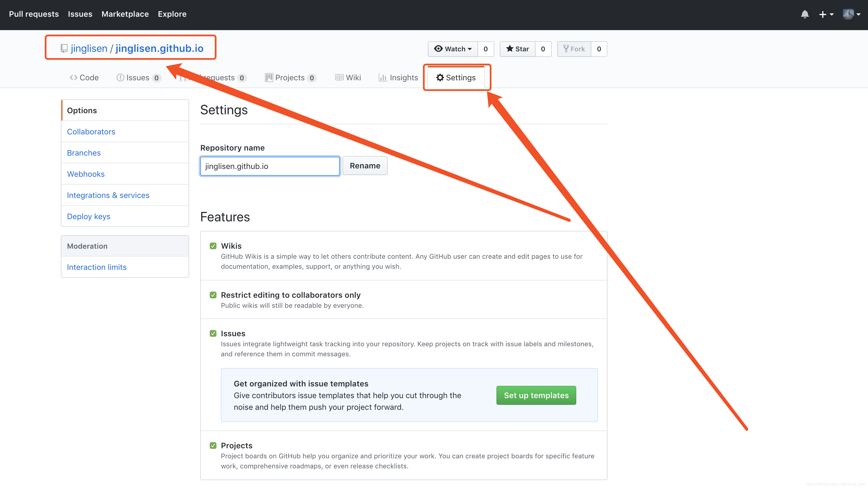This screenshot has width=868, height=489.
Task: Open the Watch dropdown
Action: coord(453,49)
